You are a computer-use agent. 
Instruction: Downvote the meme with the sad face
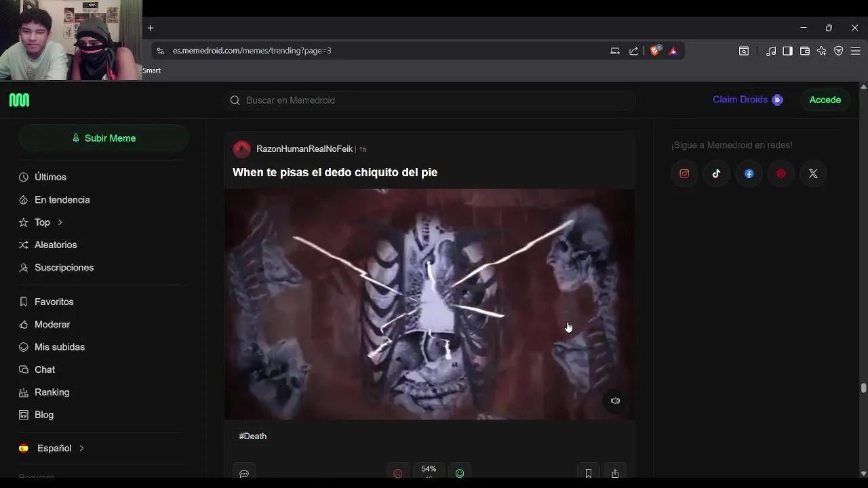coord(398,473)
